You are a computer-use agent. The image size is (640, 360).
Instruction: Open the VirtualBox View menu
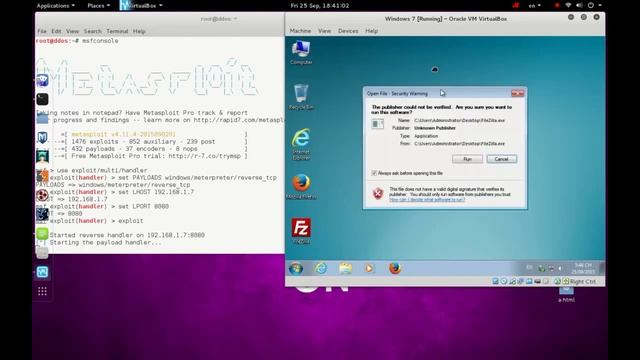click(x=324, y=31)
